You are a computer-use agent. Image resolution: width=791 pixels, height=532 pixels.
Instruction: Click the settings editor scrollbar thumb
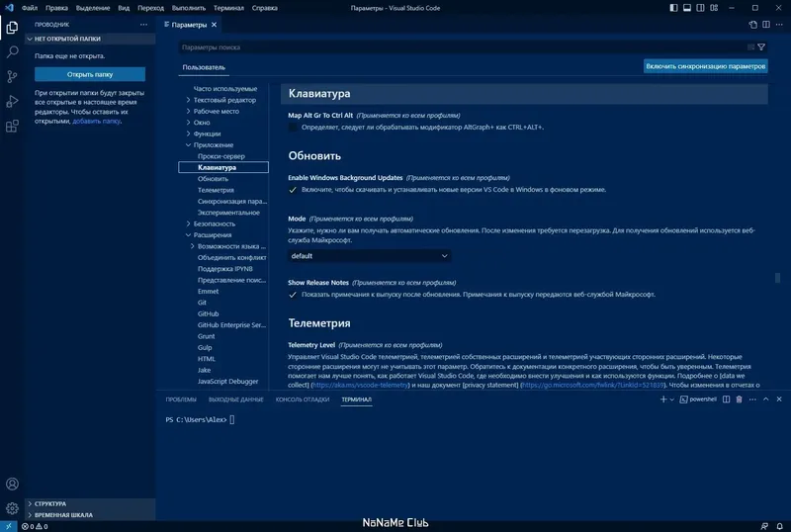click(777, 278)
